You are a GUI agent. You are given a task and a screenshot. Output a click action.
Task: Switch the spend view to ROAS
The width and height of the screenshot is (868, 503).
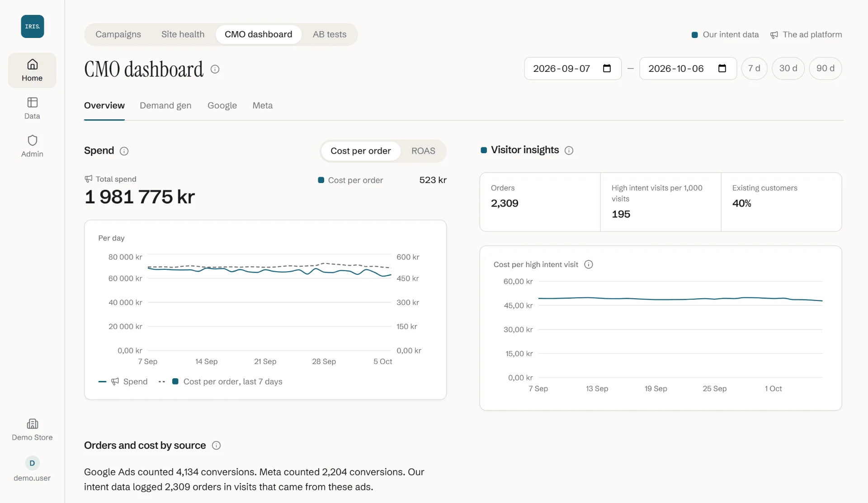[423, 151]
